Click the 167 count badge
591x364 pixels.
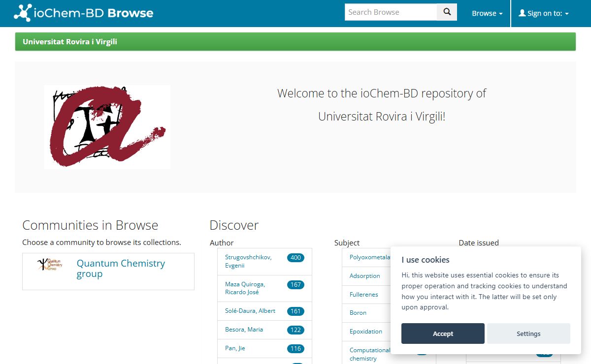(295, 285)
